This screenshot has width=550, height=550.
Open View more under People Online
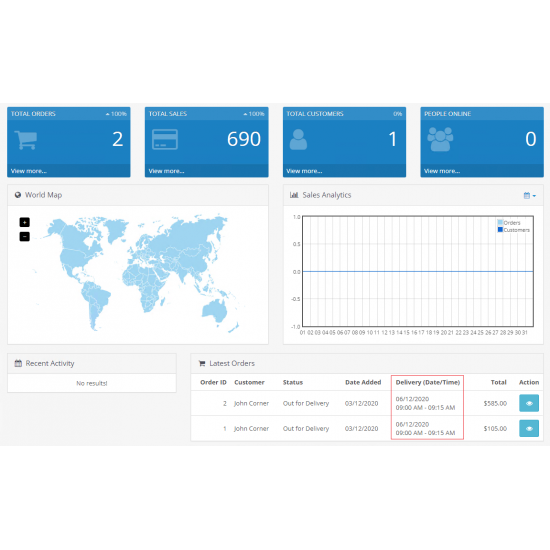coord(442,171)
